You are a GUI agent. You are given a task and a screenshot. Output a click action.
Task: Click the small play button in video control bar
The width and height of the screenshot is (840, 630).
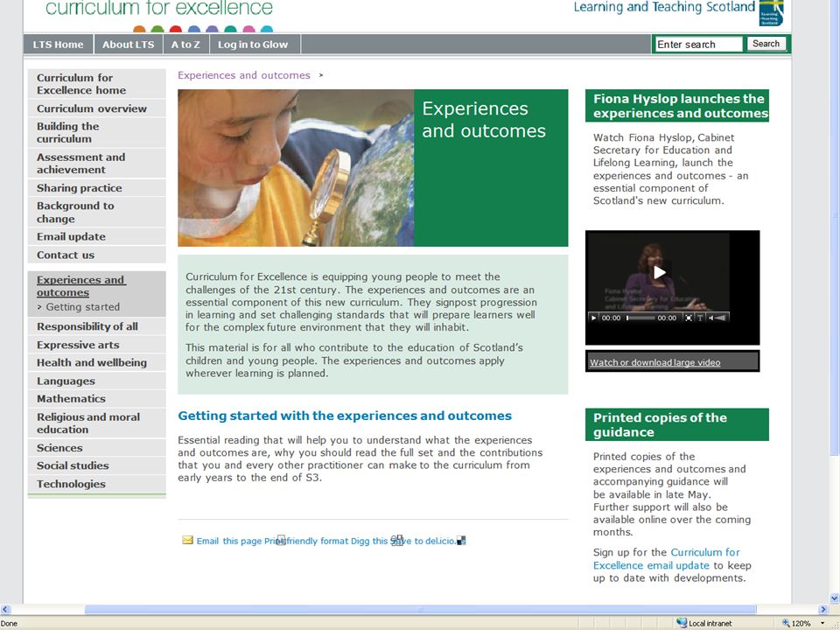[593, 318]
